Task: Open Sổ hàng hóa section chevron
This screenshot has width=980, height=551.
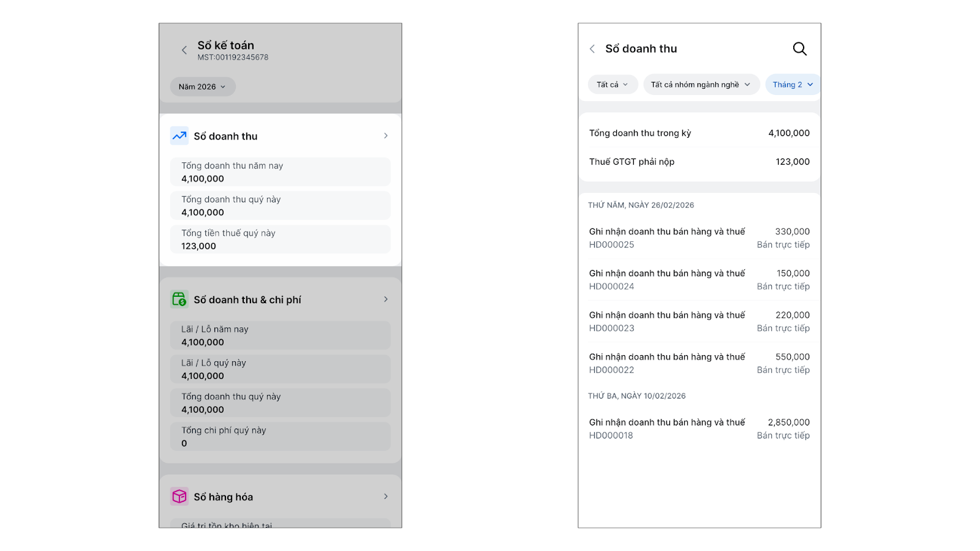Action: coord(386,497)
